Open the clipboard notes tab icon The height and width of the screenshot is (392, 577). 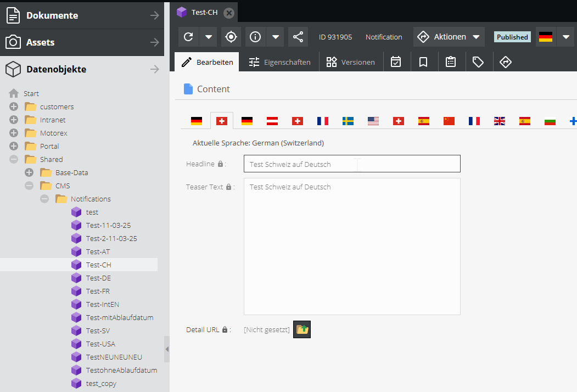click(451, 62)
